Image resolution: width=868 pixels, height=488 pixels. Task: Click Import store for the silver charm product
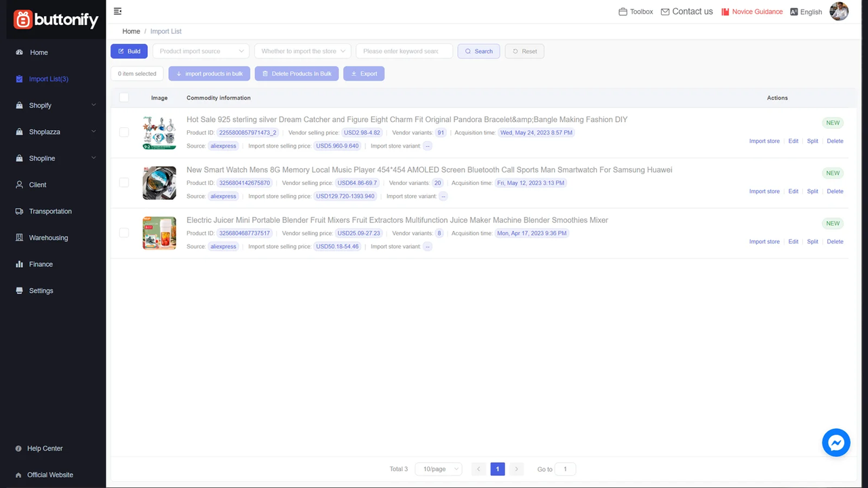[764, 141]
